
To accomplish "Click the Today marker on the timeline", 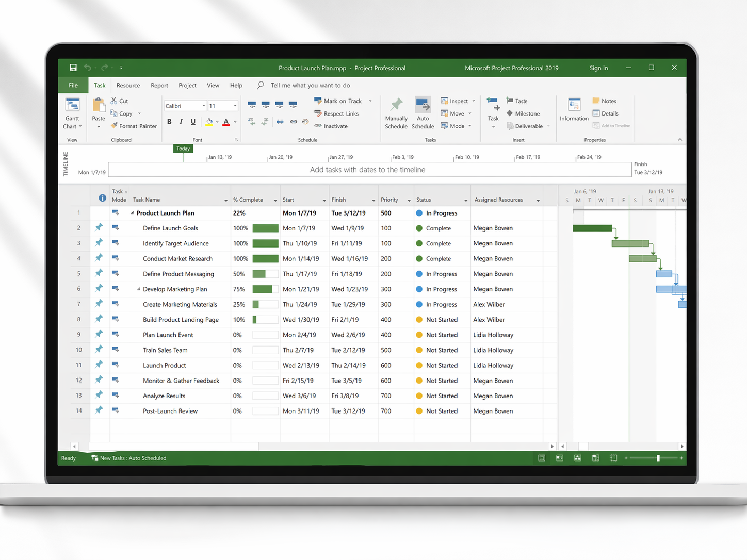I will 183,149.
